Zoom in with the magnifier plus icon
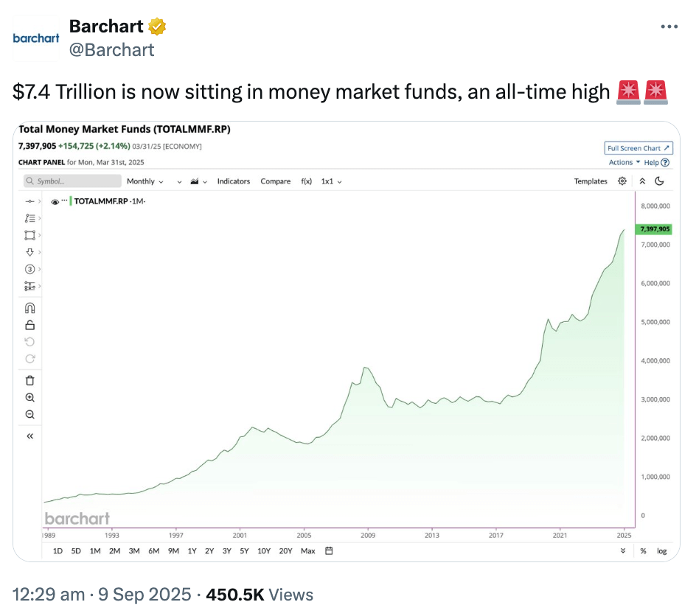The width and height of the screenshot is (696, 616). (x=30, y=397)
